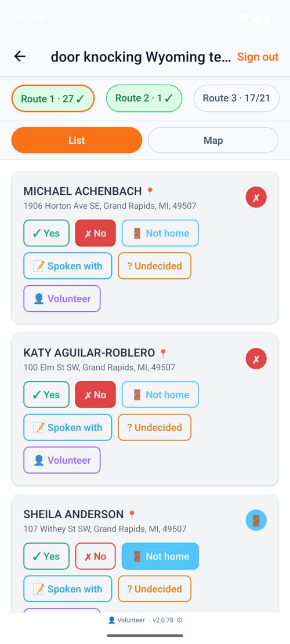Mark Michael Achenbach as Undecided
The height and width of the screenshot is (644, 290).
point(154,266)
